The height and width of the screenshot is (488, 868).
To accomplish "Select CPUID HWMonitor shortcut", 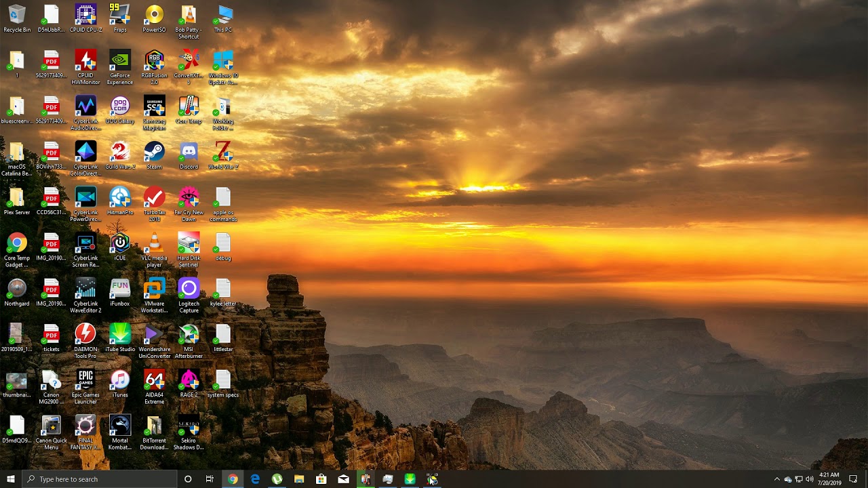I will click(x=85, y=67).
